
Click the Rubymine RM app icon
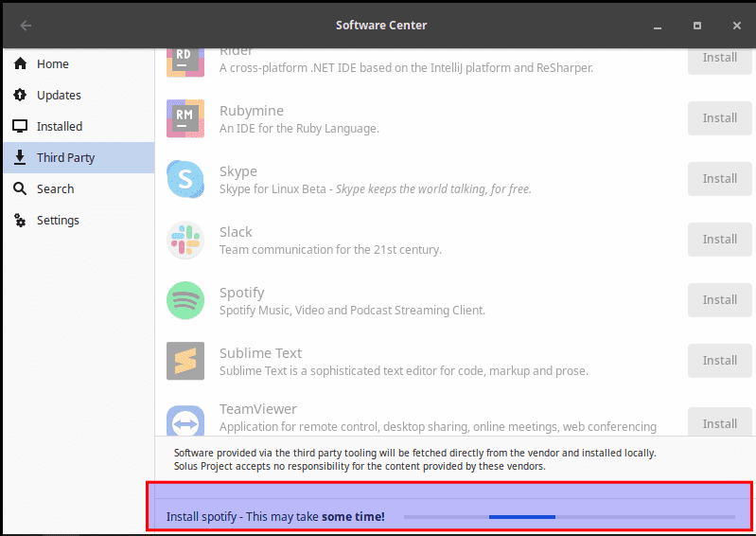(185, 118)
